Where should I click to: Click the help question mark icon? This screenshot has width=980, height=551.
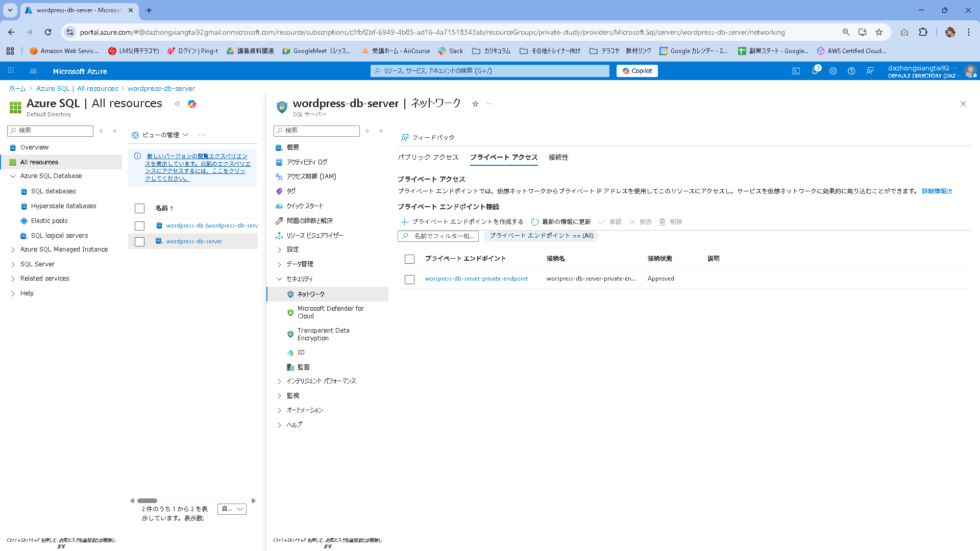pos(851,71)
